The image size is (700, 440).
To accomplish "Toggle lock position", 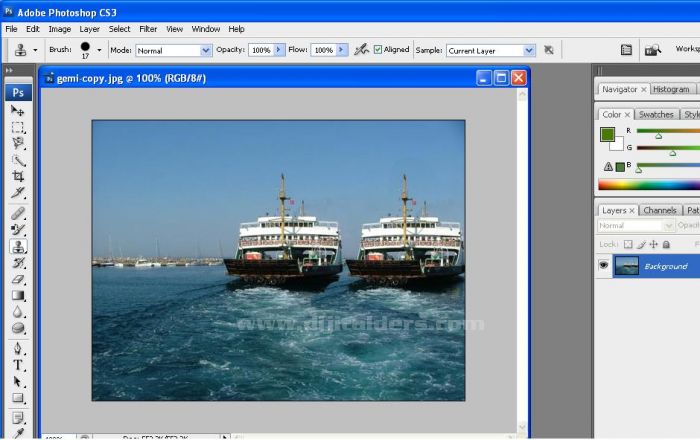I will (654, 244).
